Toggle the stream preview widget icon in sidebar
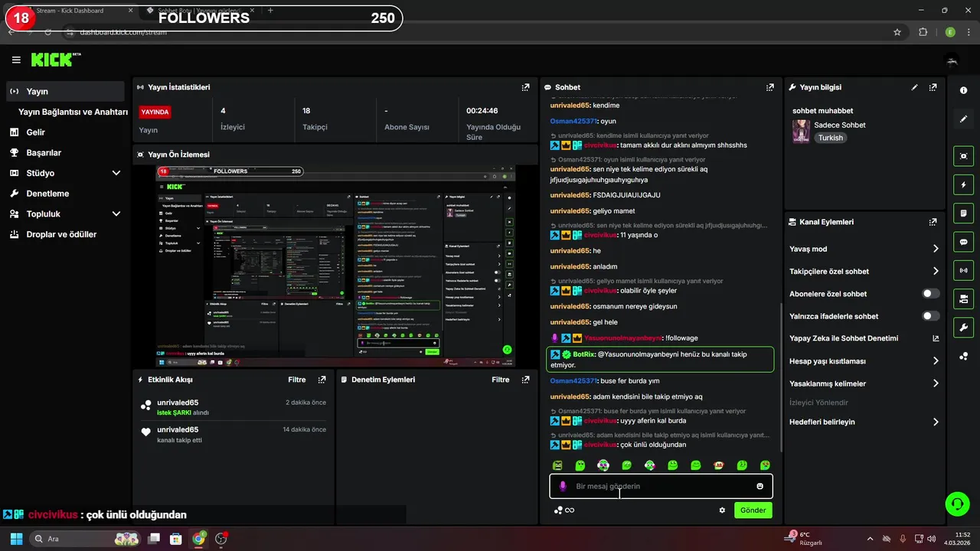Image resolution: width=980 pixels, height=551 pixels. coord(963,156)
